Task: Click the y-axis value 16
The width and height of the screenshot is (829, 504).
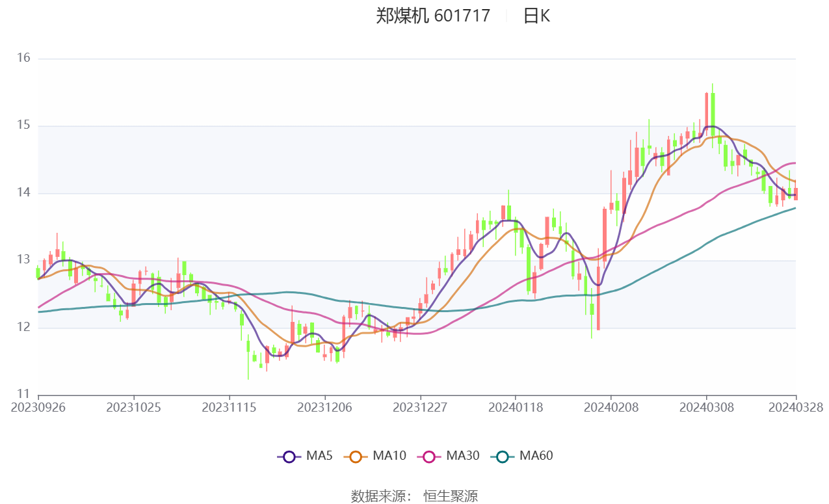Action: [23, 59]
